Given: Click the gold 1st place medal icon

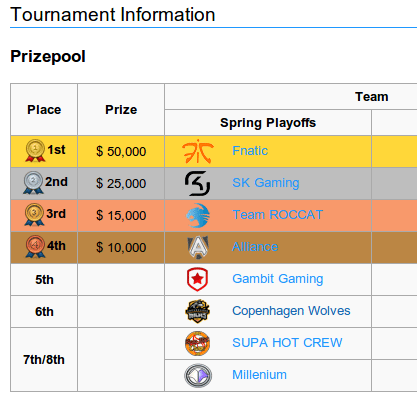Looking at the screenshot, I should pyautogui.click(x=35, y=151).
